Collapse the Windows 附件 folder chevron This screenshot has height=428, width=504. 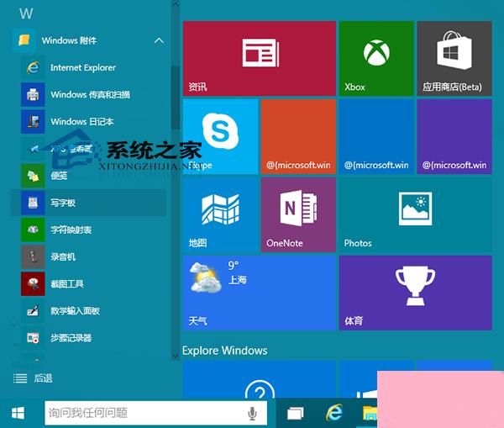[159, 40]
